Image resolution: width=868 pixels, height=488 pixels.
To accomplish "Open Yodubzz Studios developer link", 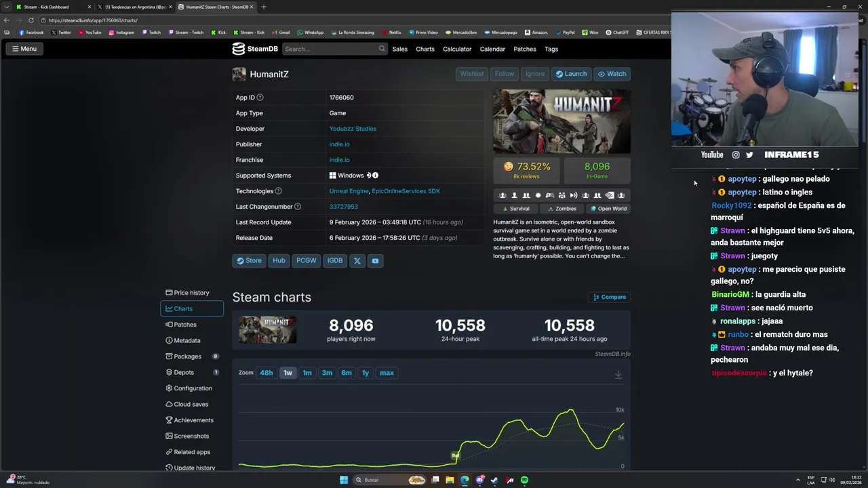I will (x=353, y=129).
